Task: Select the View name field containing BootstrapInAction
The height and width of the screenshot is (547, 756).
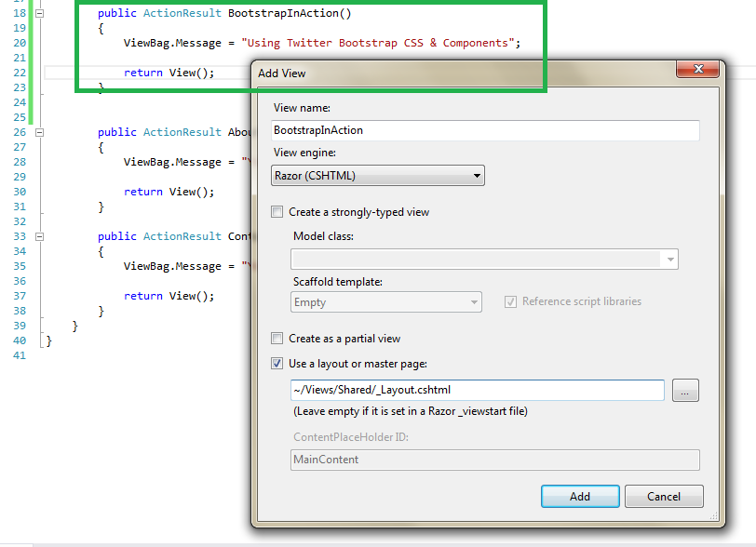Action: [x=486, y=130]
